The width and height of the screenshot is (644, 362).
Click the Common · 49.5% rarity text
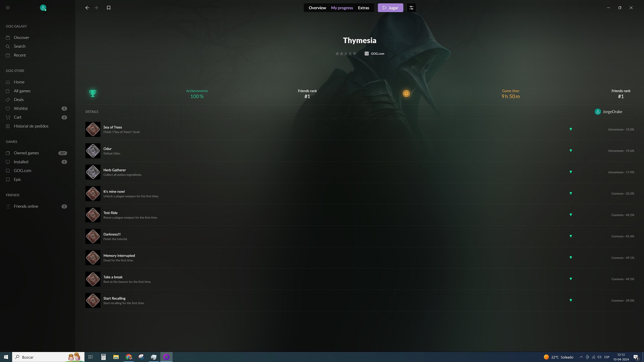pos(623,279)
